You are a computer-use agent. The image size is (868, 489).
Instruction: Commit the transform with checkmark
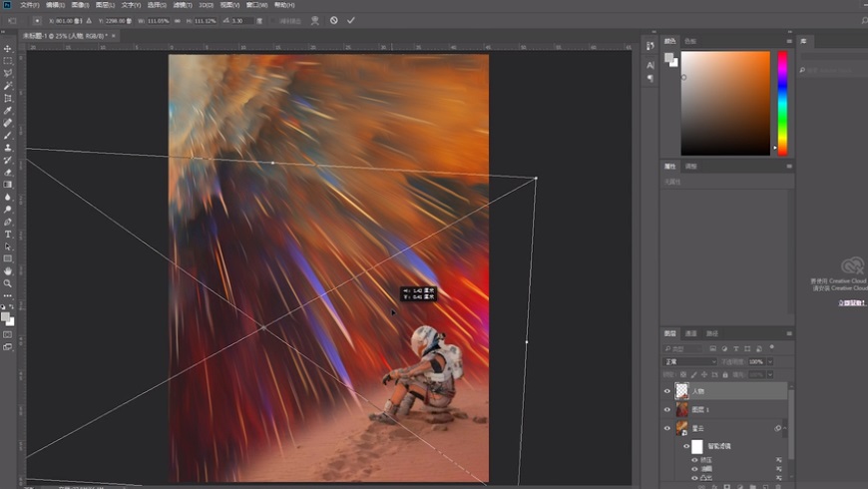point(351,21)
